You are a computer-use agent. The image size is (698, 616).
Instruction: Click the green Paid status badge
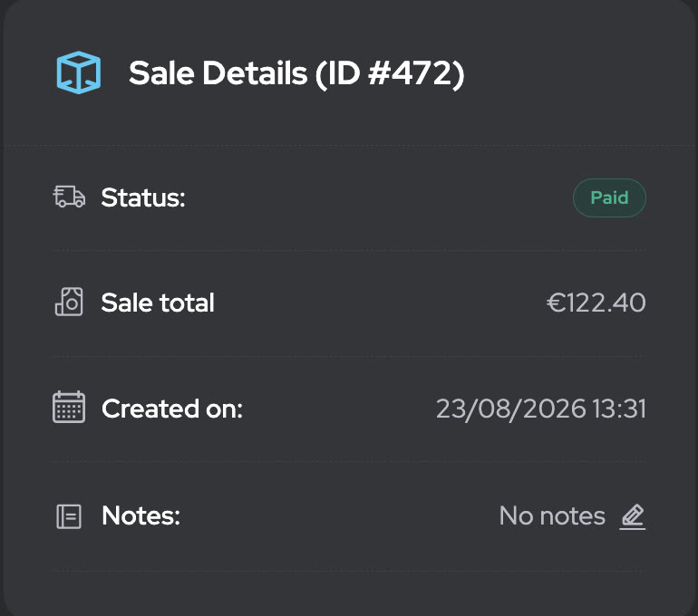tap(609, 197)
